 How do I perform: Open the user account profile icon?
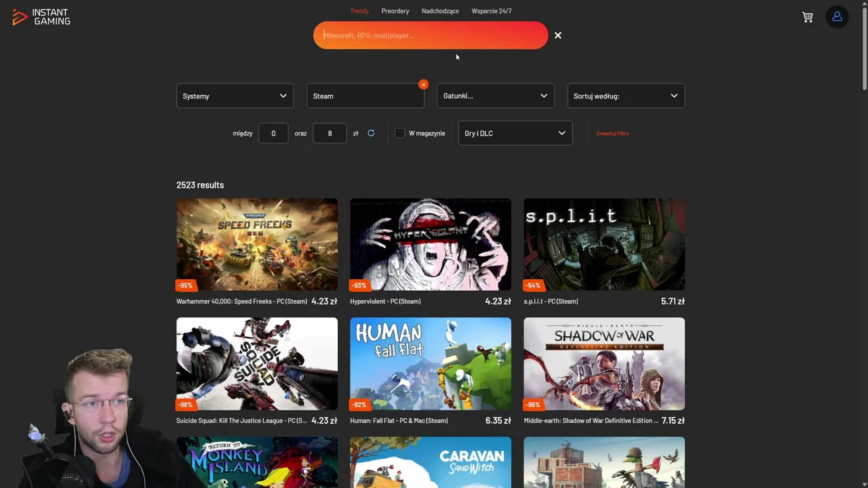(x=837, y=17)
